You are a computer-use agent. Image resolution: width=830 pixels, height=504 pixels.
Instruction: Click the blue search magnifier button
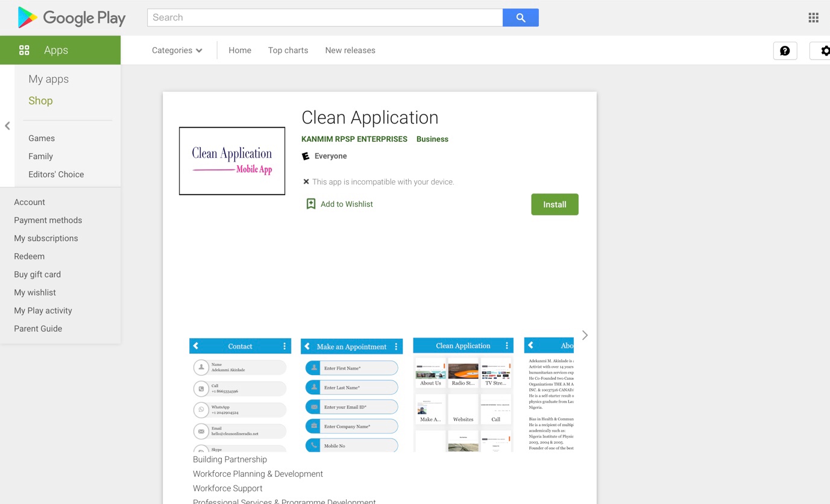521,17
